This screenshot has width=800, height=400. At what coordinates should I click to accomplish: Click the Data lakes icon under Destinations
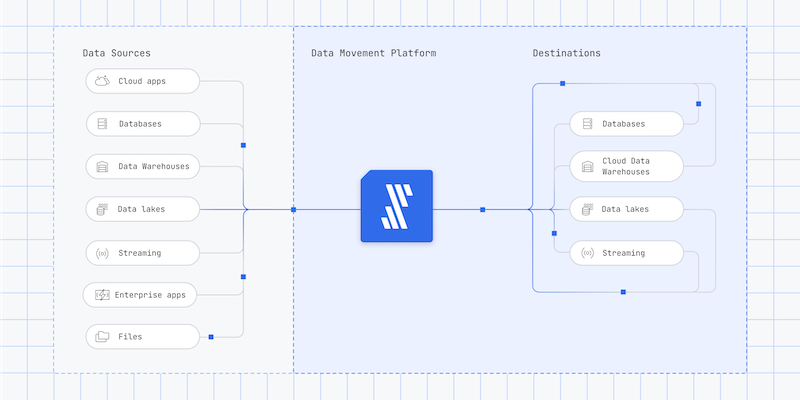pyautogui.click(x=587, y=209)
